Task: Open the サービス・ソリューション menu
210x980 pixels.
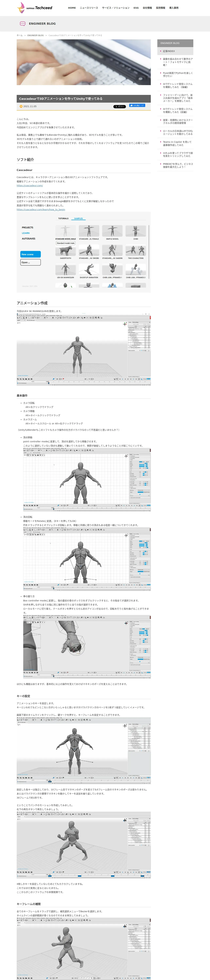Action: coord(116,8)
